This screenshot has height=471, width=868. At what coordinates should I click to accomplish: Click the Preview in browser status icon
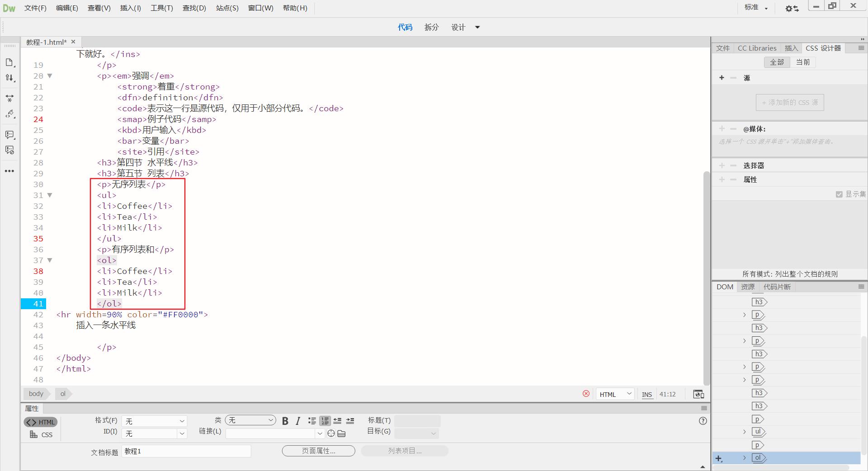tap(698, 394)
